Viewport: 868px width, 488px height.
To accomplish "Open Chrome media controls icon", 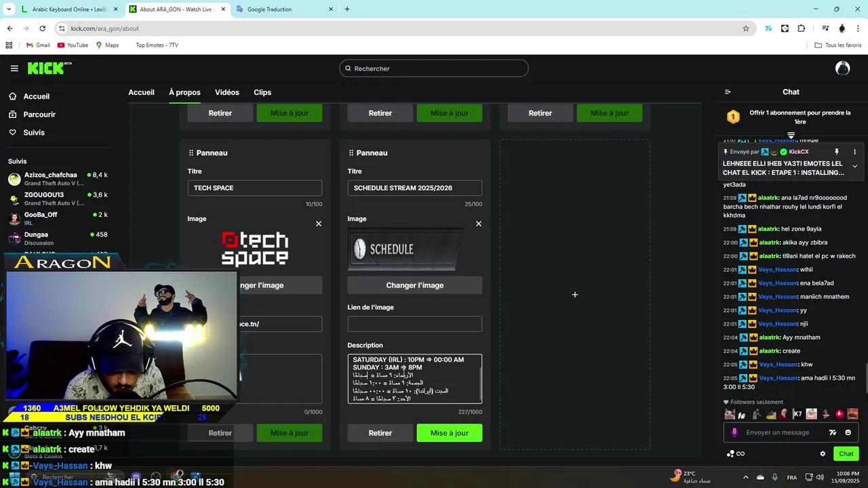I will [x=825, y=28].
